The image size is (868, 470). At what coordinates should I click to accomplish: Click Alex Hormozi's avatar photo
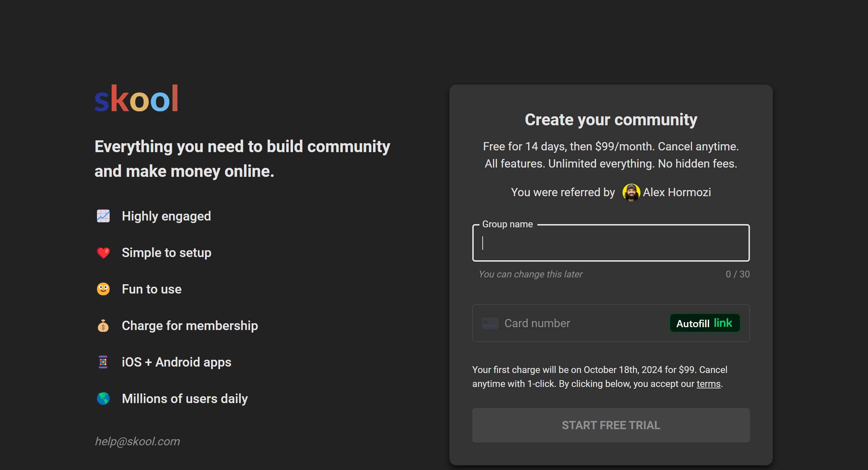click(x=631, y=193)
